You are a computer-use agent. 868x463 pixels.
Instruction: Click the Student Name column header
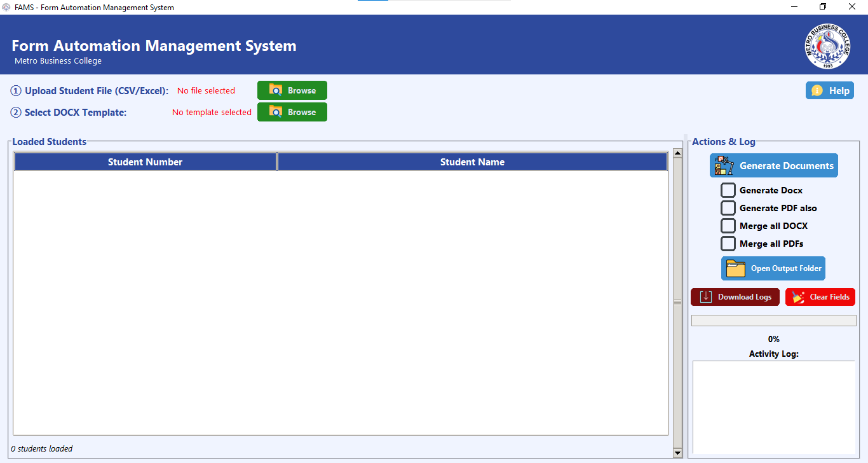(472, 162)
